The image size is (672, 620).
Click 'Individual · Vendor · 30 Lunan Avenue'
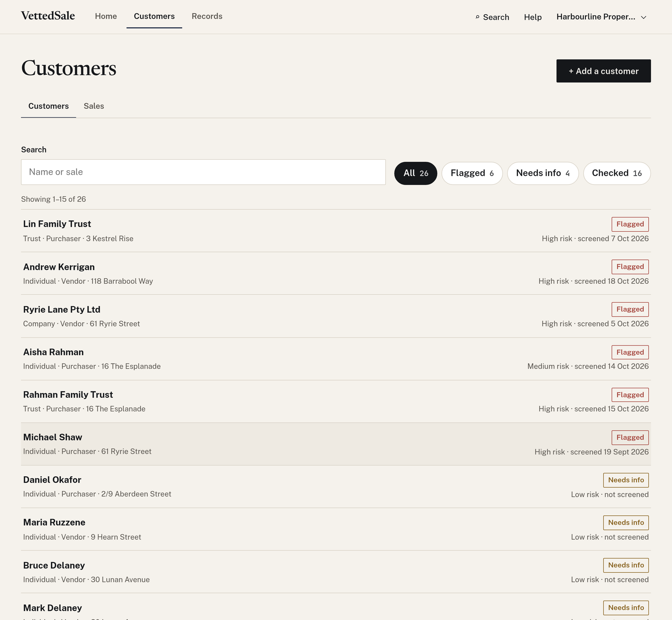click(87, 580)
